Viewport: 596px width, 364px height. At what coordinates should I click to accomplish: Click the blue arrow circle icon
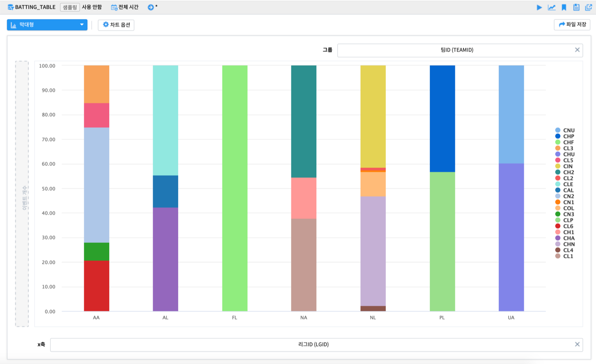(151, 7)
